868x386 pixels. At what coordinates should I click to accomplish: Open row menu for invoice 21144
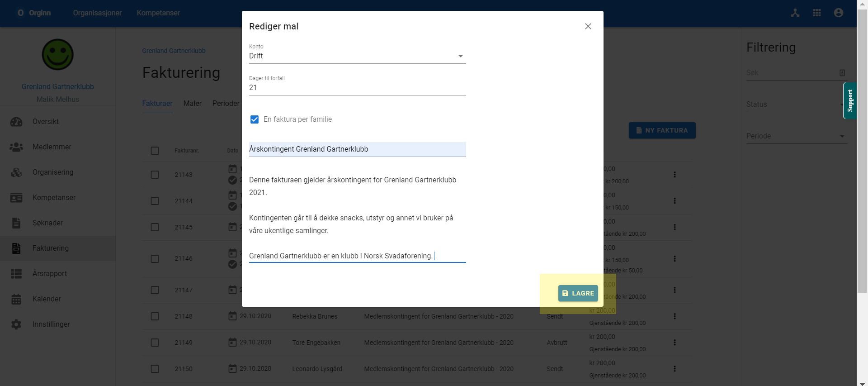pos(675,201)
